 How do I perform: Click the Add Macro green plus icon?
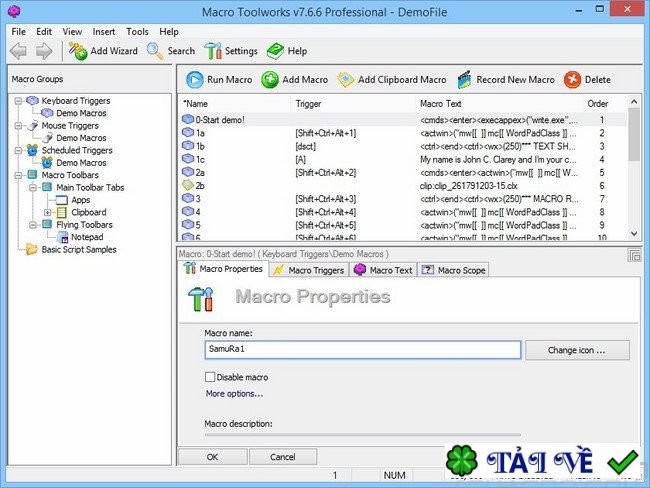click(270, 80)
